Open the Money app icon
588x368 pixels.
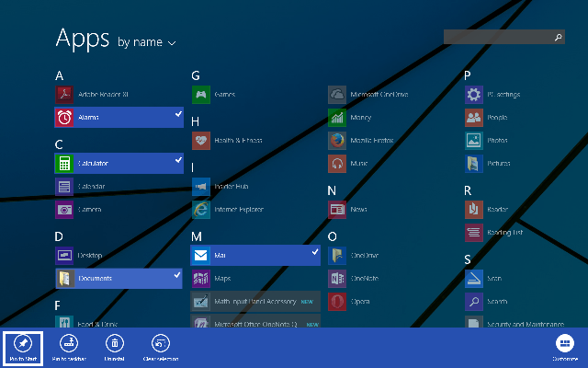click(337, 118)
